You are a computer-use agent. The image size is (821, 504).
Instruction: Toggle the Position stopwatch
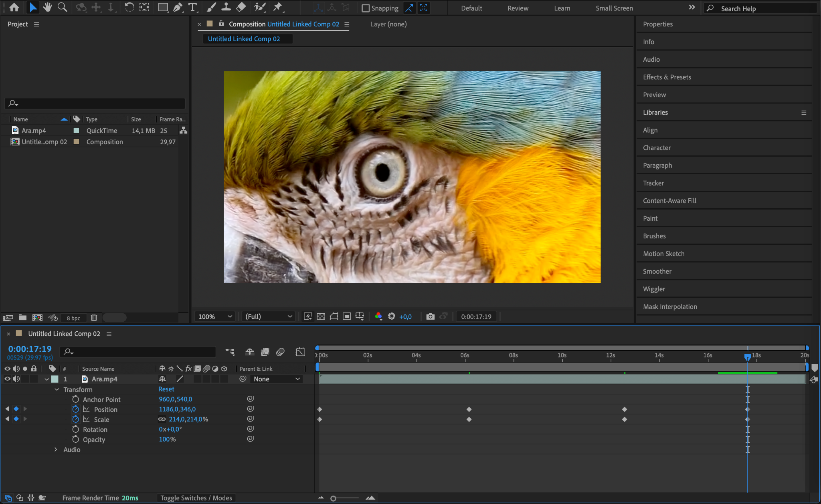(x=75, y=409)
